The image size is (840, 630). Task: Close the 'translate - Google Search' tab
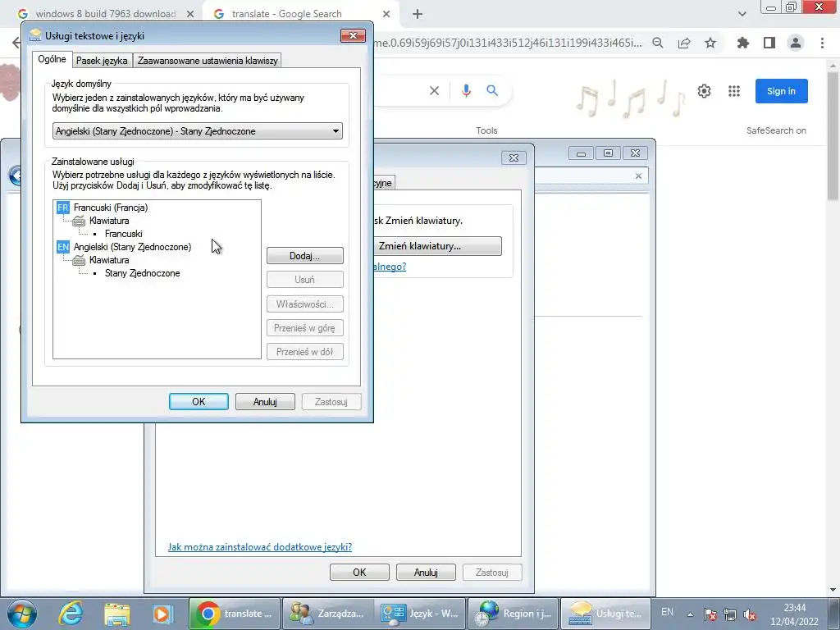pos(386,15)
